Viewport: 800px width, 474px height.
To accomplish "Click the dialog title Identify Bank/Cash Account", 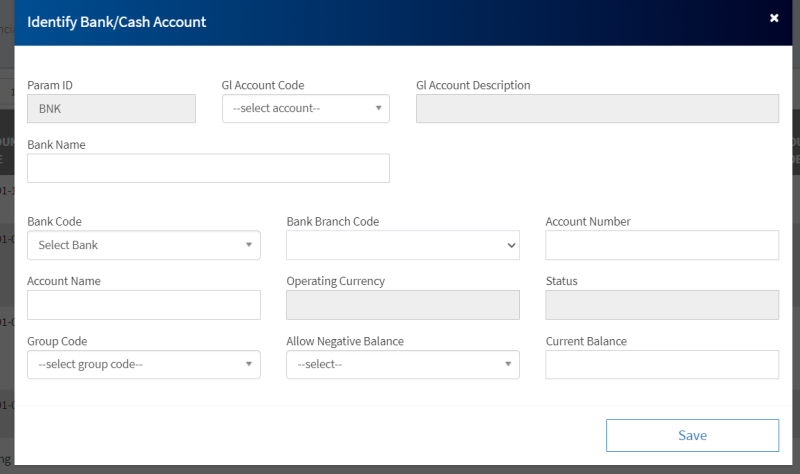I will 116,21.
